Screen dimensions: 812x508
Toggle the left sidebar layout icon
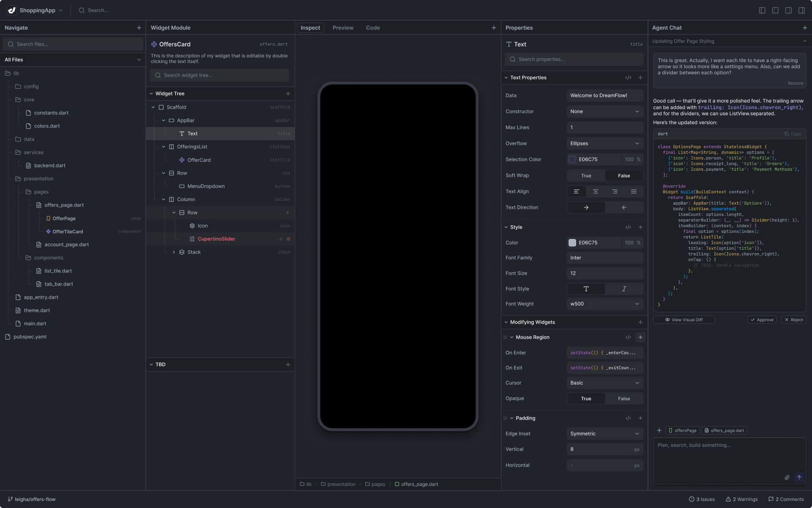[x=762, y=10]
